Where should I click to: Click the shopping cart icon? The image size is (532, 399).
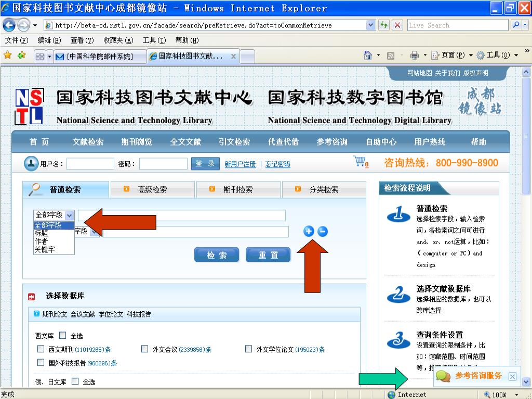(x=360, y=161)
